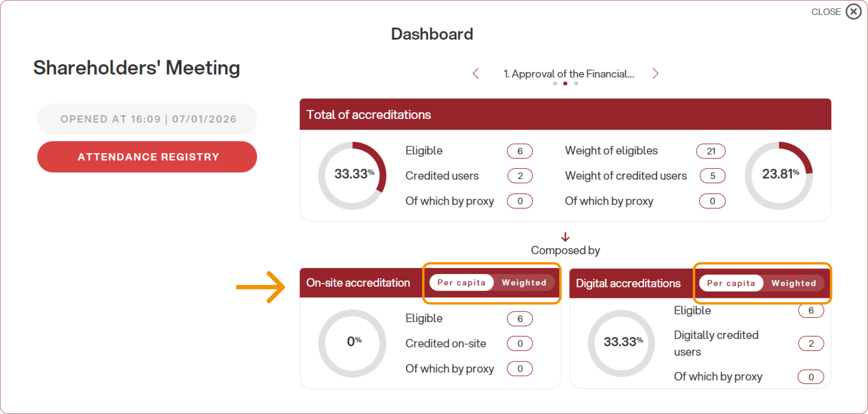Viewport: 868px width, 414px height.
Task: Click the Digital accreditations header title
Action: coord(628,283)
